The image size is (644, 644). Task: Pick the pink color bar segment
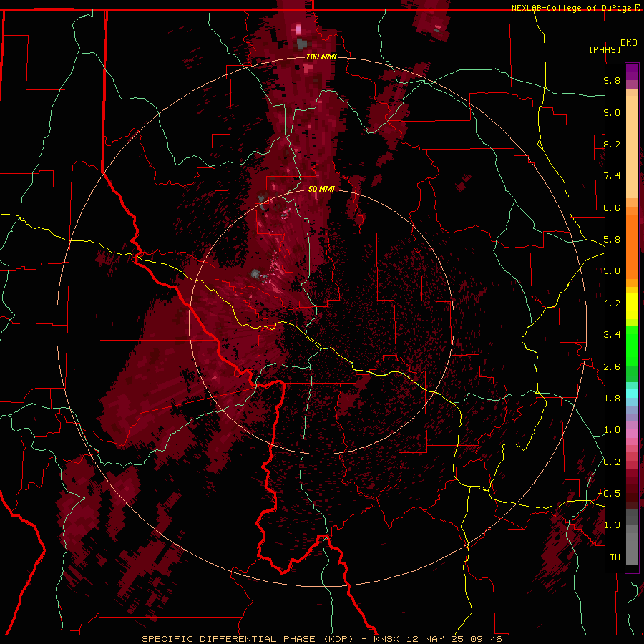coord(632,434)
